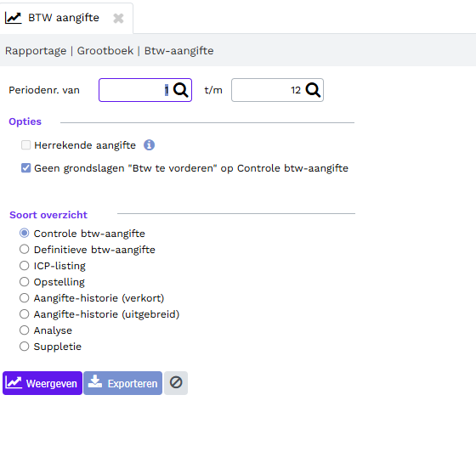The image size is (476, 457).
Task: Open period lookup for t/m field
Action: pos(313,90)
